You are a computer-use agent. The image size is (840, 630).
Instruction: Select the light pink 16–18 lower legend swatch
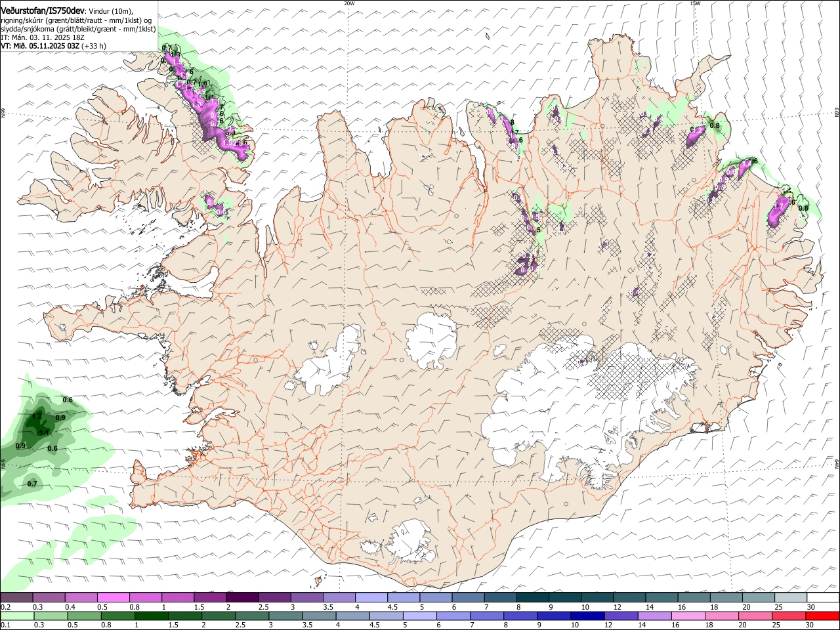(x=688, y=616)
